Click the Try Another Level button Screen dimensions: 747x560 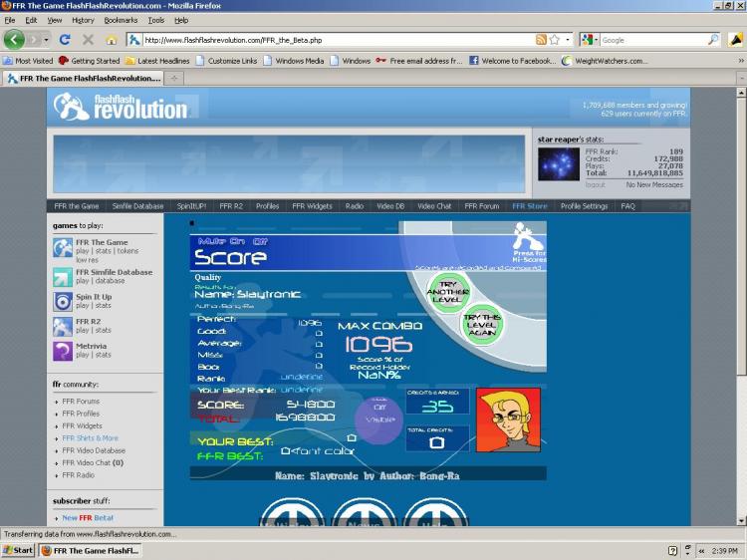tap(448, 292)
